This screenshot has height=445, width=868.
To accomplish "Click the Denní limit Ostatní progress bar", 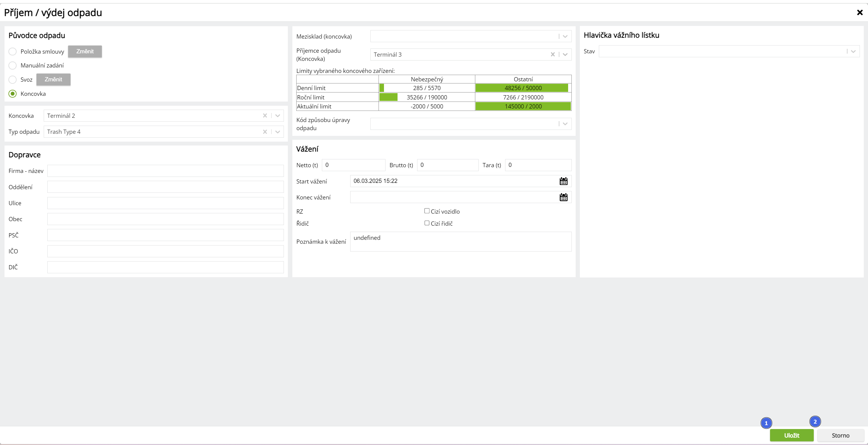I will (x=522, y=88).
